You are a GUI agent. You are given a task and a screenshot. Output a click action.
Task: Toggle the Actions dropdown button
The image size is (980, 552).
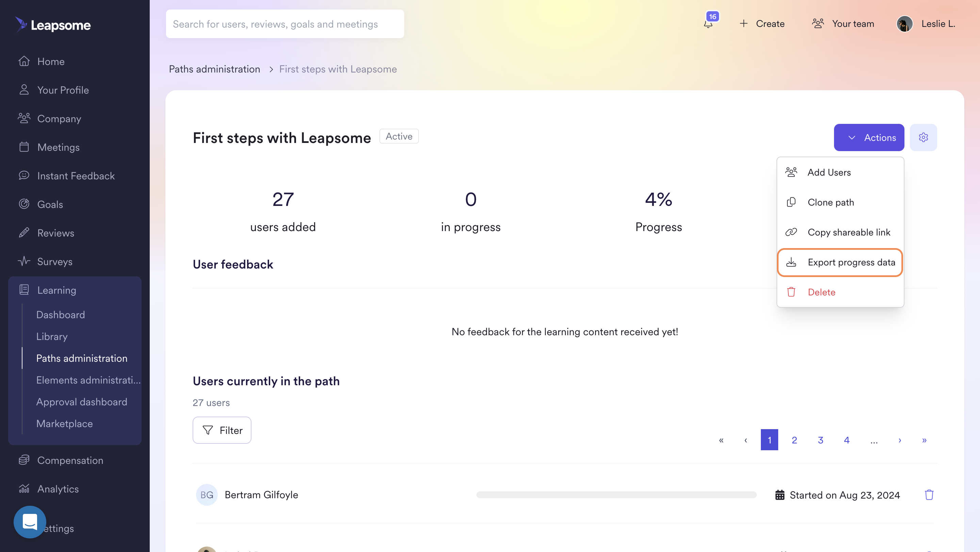(x=869, y=137)
